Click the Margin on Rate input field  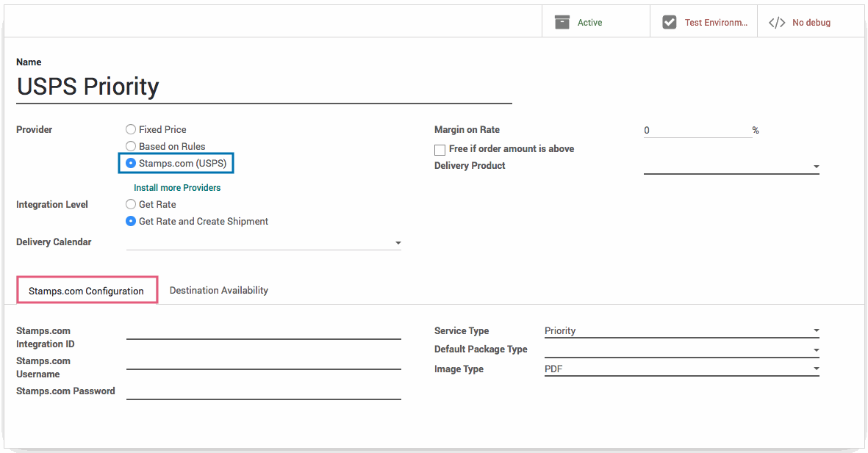point(697,131)
